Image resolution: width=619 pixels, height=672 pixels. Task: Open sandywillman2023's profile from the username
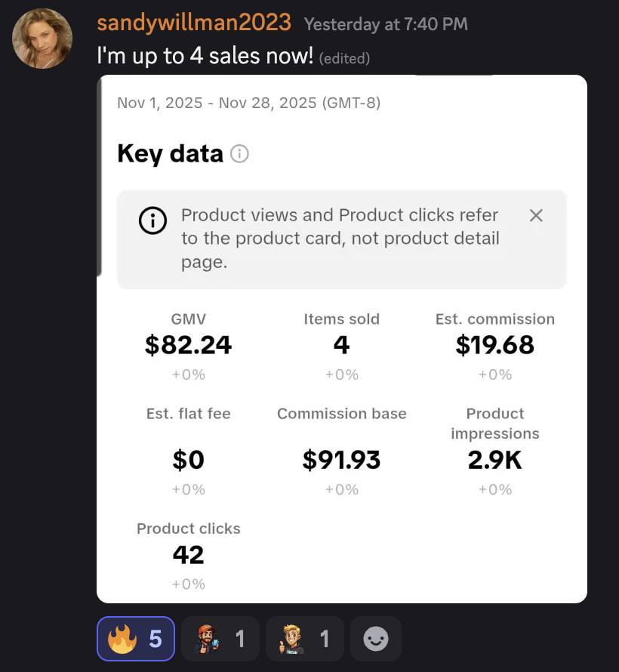click(193, 23)
